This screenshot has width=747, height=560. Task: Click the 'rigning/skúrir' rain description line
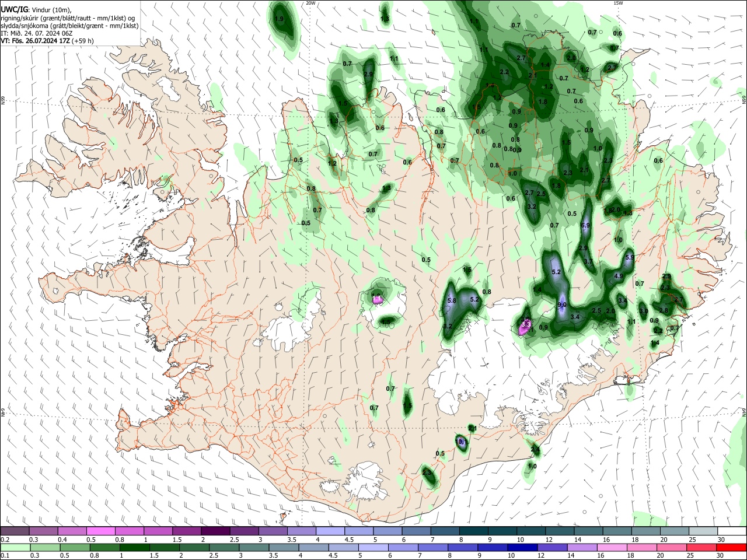pyautogui.click(x=68, y=17)
